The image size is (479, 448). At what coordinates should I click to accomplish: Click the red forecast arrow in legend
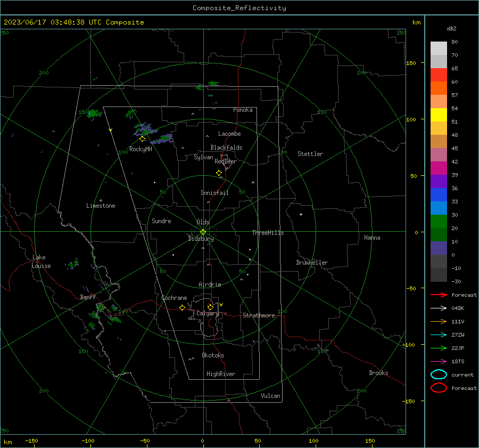(439, 295)
